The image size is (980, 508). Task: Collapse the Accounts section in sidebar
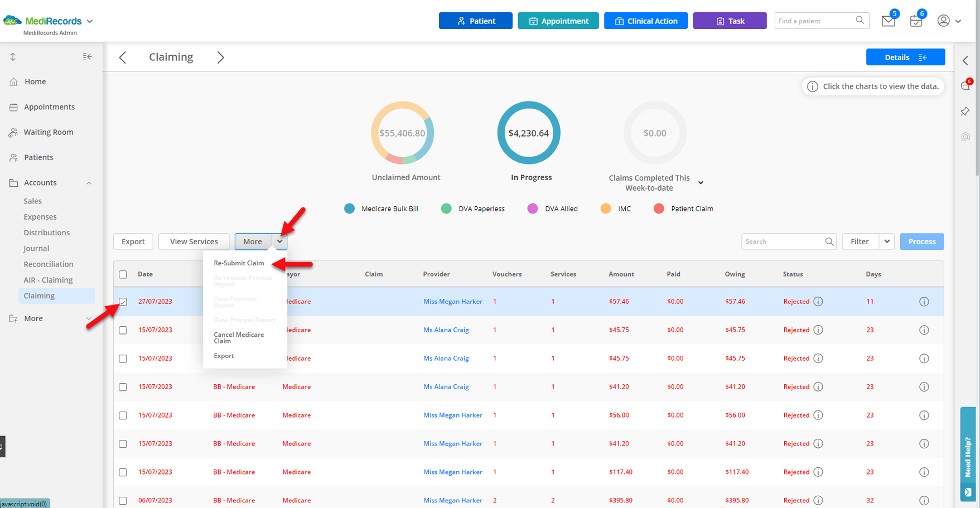[x=89, y=183]
